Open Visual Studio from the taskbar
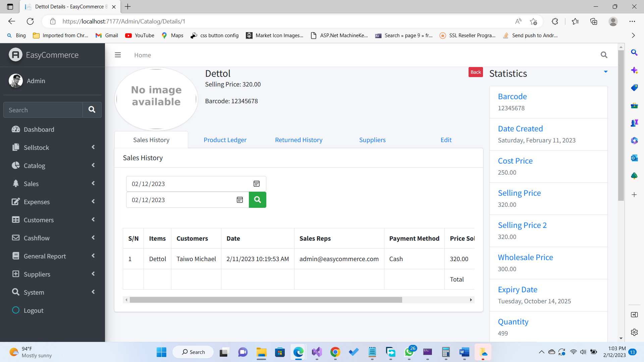The image size is (644, 362). point(317,352)
